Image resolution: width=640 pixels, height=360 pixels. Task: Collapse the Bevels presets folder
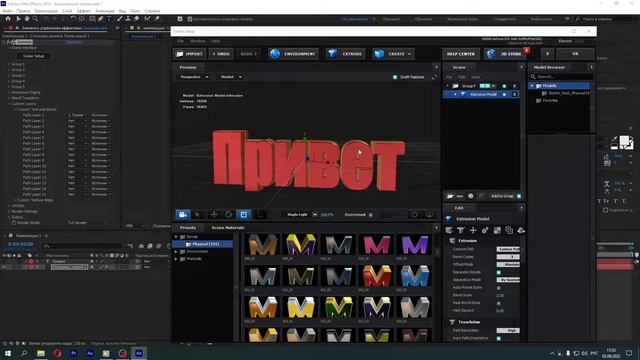[x=176, y=237]
